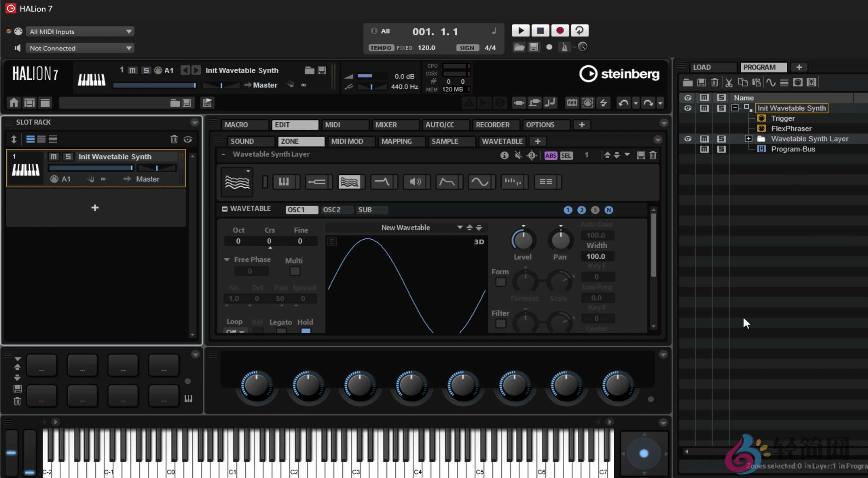This screenshot has width=868, height=478.
Task: Click the undo arrow in HALion toolbar
Action: click(x=623, y=103)
